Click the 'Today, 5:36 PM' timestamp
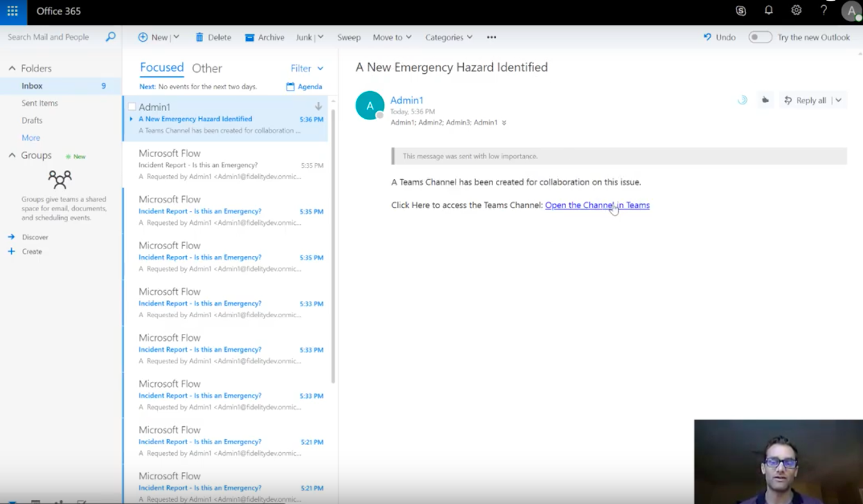 tap(413, 112)
